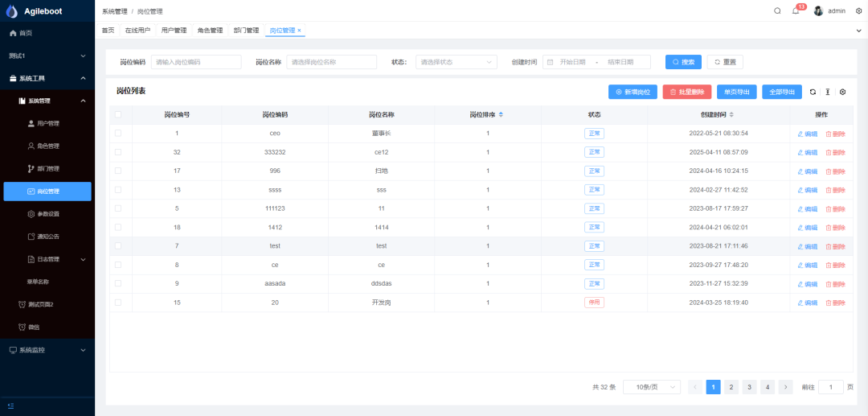Open settings gear in top-right header
The image size is (868, 416).
[858, 11]
